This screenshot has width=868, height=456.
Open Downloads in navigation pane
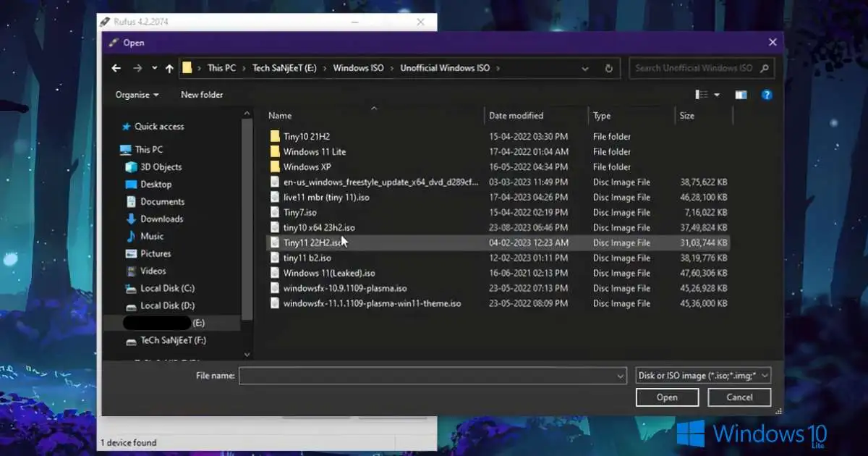pos(162,219)
